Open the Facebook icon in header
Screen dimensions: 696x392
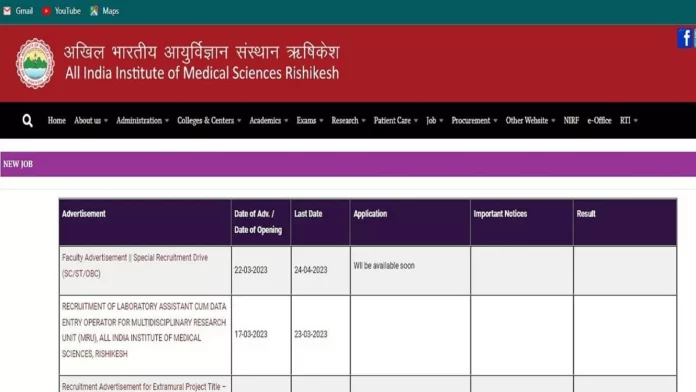pyautogui.click(x=686, y=38)
